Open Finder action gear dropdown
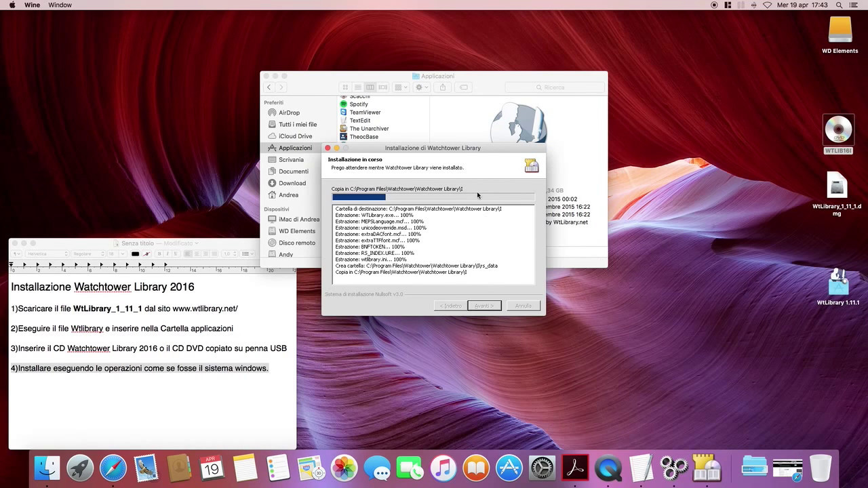 tap(422, 87)
